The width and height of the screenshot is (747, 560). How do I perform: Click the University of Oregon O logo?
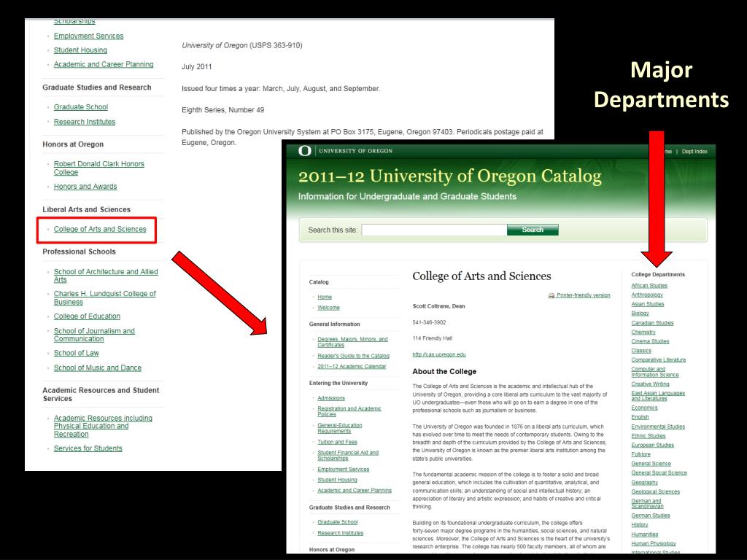pyautogui.click(x=304, y=151)
